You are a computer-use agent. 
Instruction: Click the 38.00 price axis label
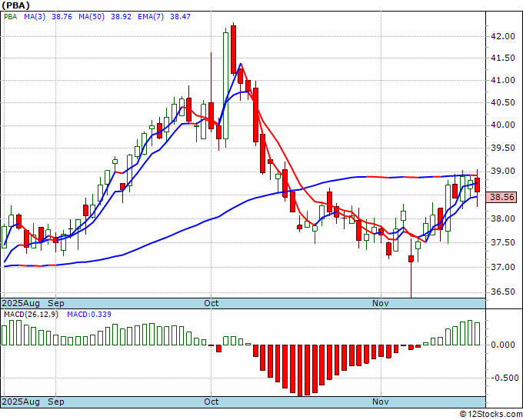pyautogui.click(x=503, y=218)
